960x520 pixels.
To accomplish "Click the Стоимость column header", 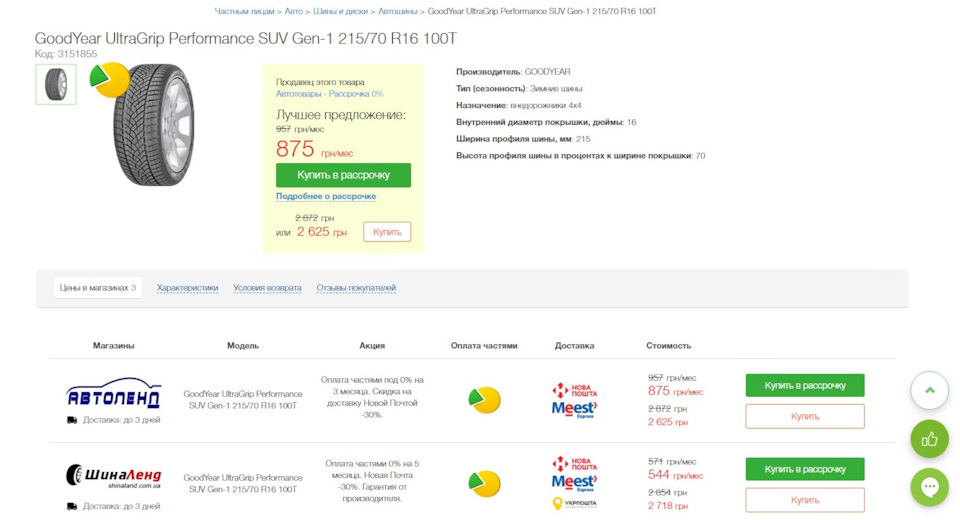I will (x=669, y=345).
